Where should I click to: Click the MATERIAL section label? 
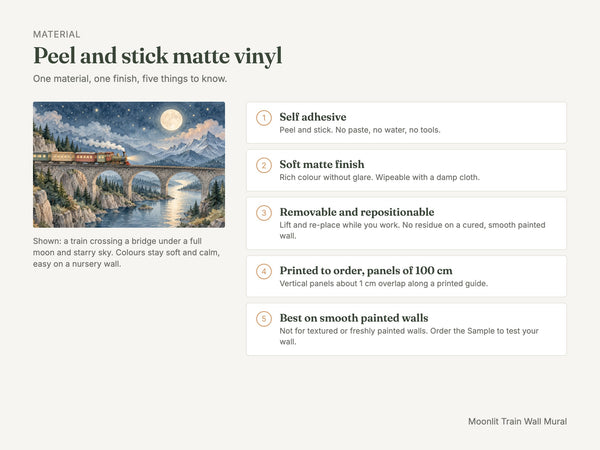click(x=57, y=34)
